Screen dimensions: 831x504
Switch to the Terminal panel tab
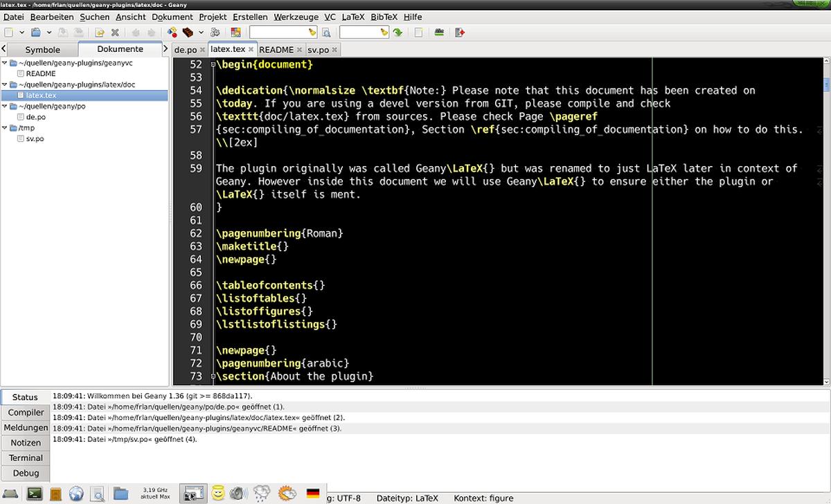26,458
